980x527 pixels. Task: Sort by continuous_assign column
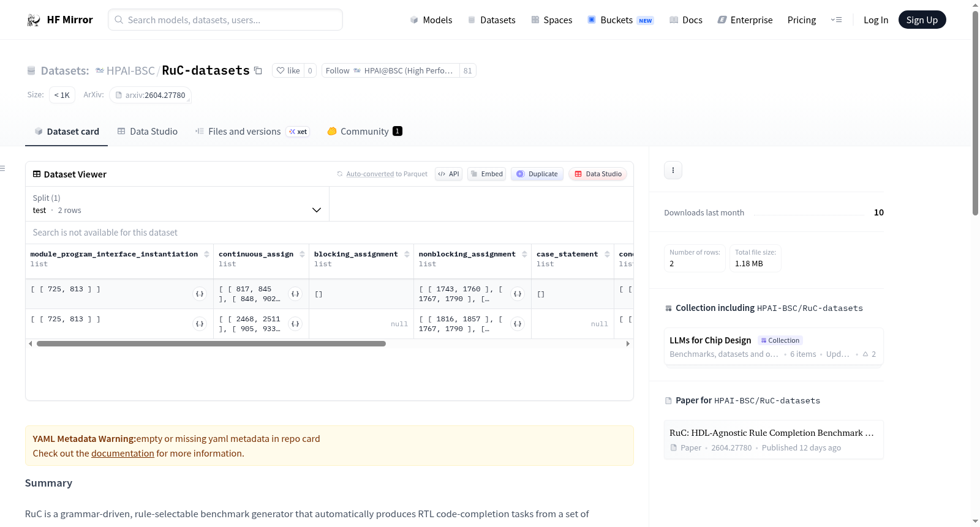(x=302, y=254)
